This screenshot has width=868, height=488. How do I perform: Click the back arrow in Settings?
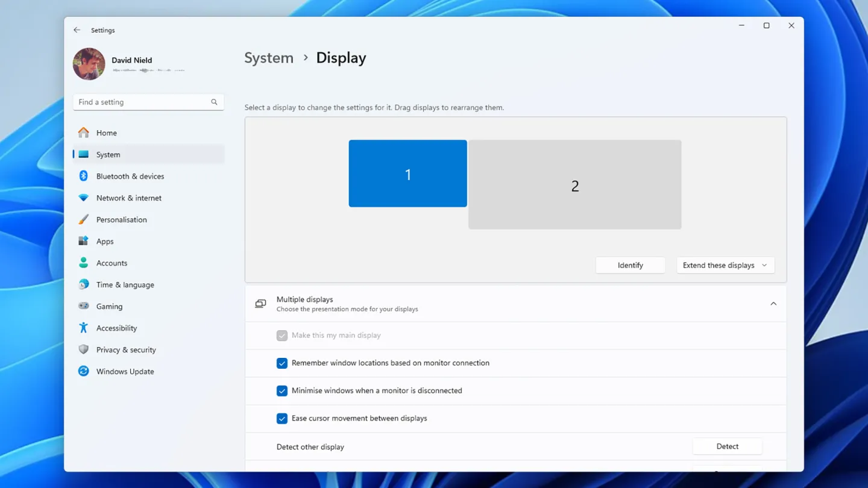[x=77, y=30]
